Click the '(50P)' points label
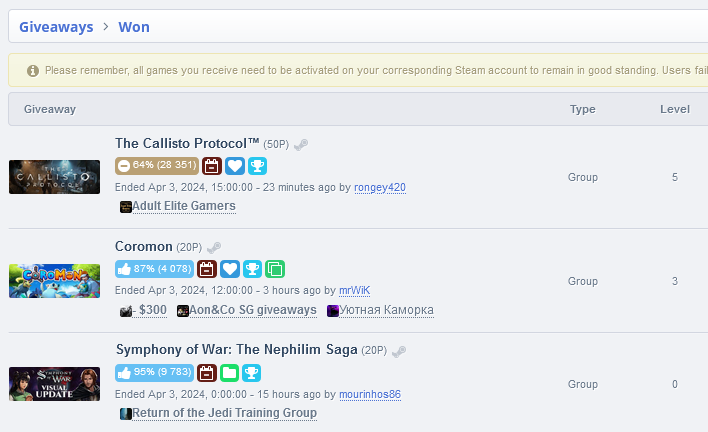The width and height of the screenshot is (708, 432). (276, 144)
